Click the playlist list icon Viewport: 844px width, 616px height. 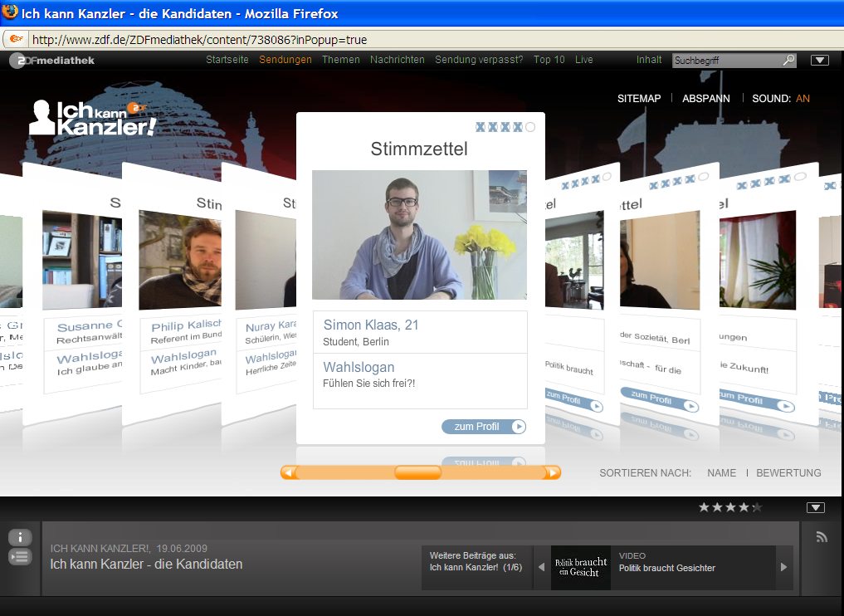click(x=20, y=557)
